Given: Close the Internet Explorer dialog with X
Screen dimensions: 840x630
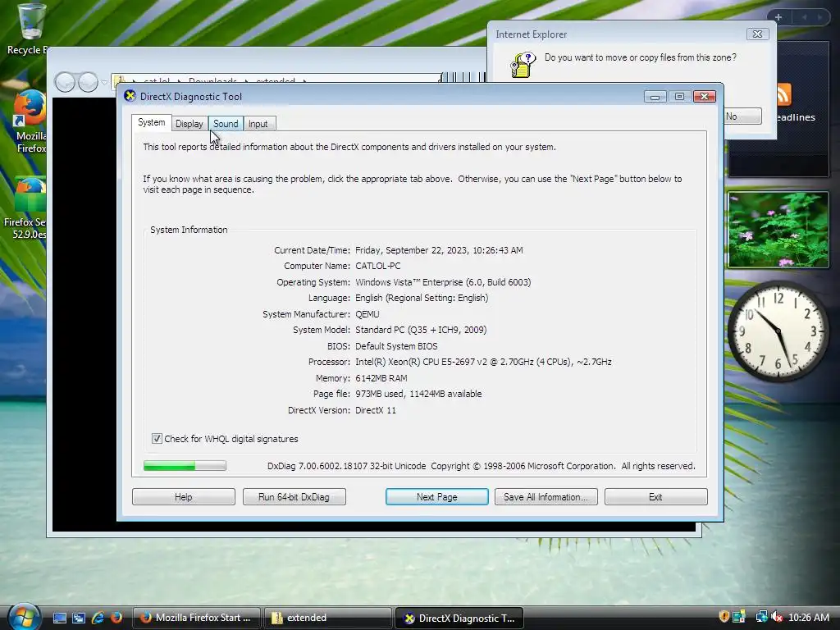Looking at the screenshot, I should 757,34.
